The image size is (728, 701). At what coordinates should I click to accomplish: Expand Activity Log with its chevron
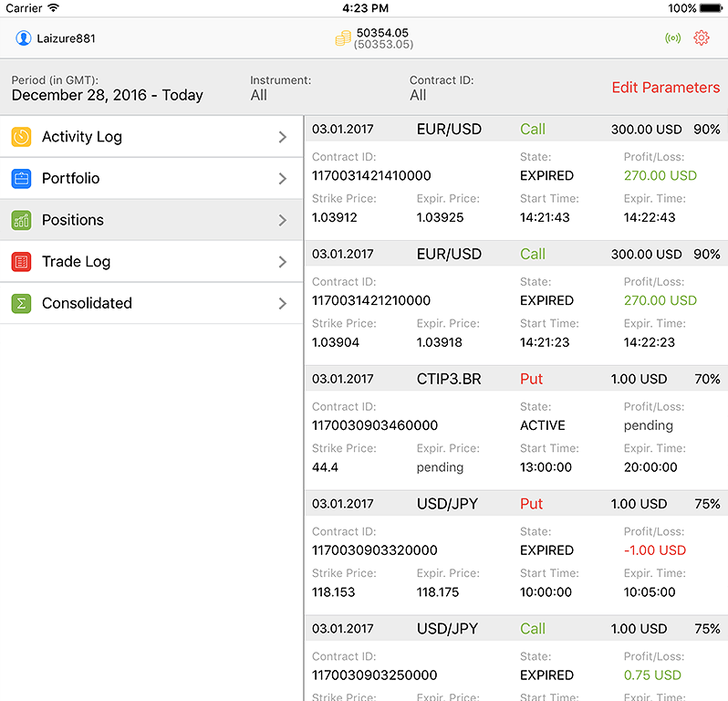(282, 137)
